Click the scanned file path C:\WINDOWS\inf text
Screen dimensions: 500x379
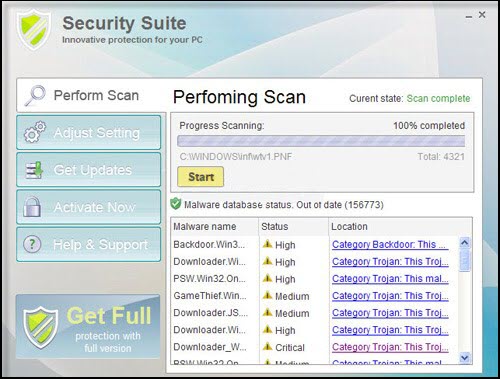pyautogui.click(x=236, y=156)
